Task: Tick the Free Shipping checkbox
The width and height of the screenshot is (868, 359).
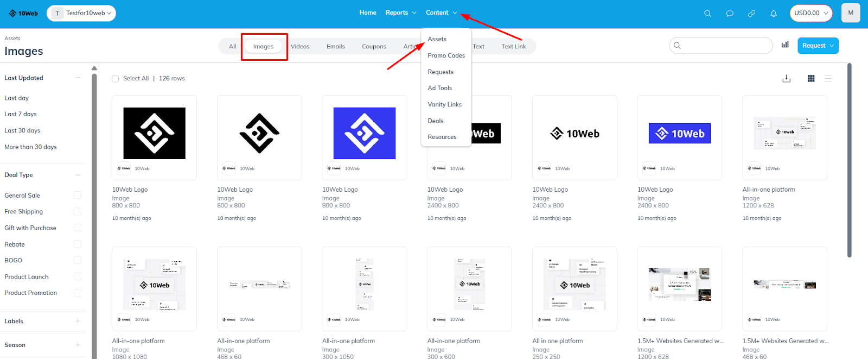Action: 78,211
